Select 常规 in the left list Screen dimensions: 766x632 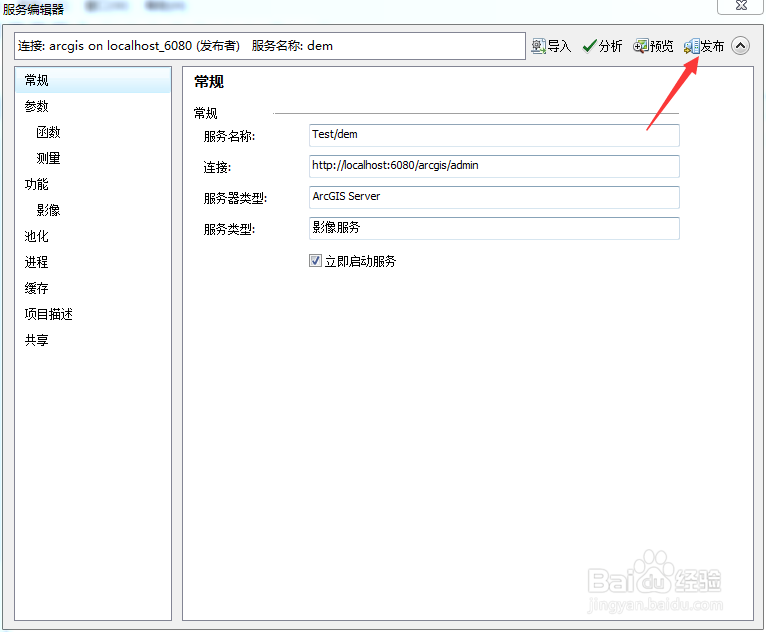93,80
